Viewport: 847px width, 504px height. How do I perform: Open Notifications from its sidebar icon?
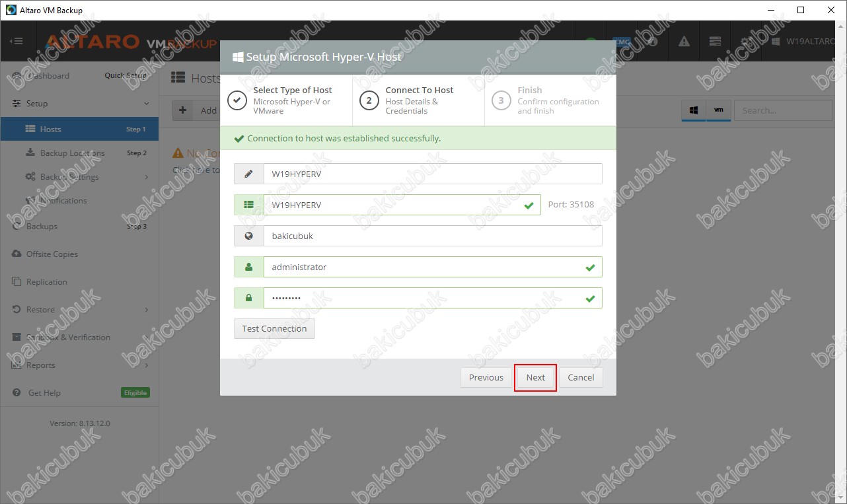pyautogui.click(x=30, y=201)
